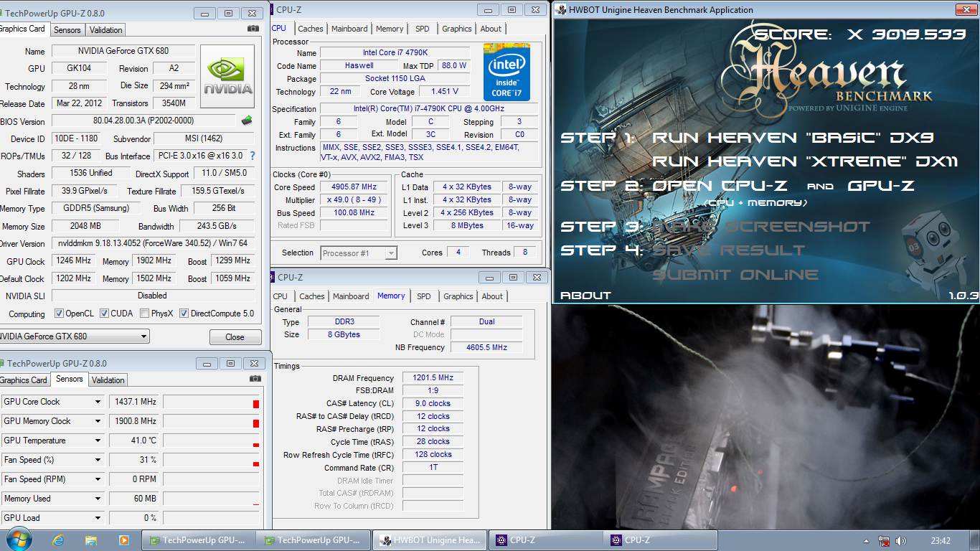
Task: Open Internet Explorer from the taskbar
Action: tap(59, 540)
